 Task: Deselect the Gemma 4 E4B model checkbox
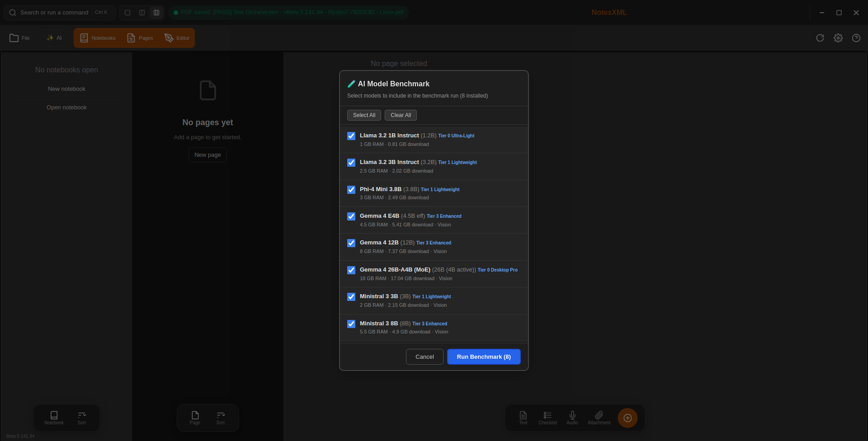(351, 216)
